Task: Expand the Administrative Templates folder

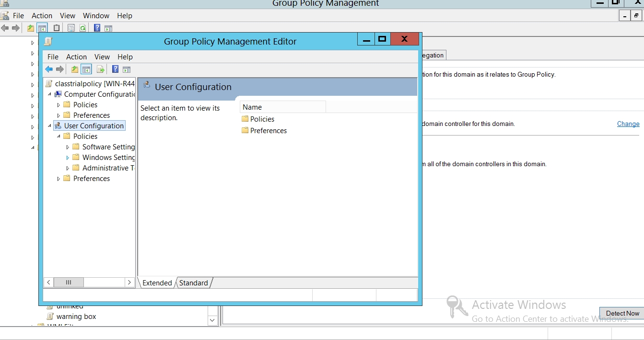Action: [68, 168]
